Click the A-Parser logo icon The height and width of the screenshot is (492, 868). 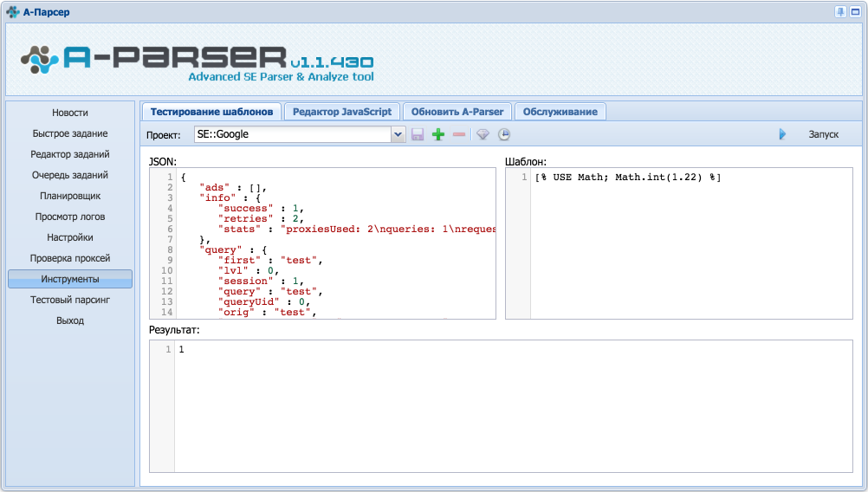coord(39,59)
